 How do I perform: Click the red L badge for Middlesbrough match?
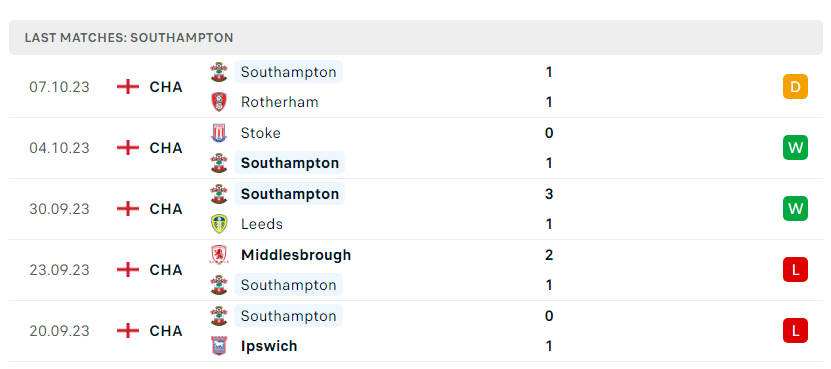(795, 269)
